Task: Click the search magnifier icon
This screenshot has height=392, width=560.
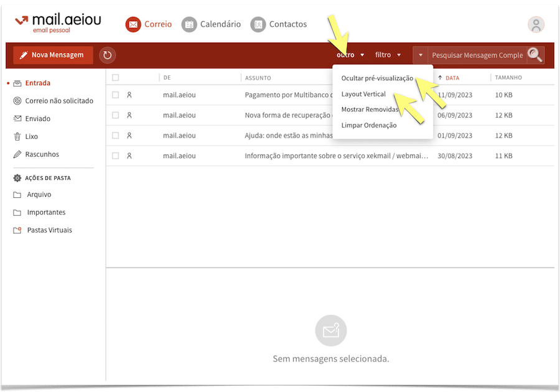Action: coord(535,55)
